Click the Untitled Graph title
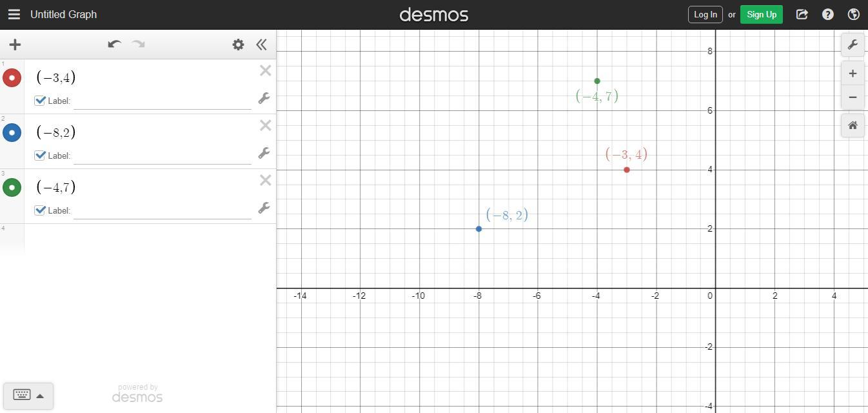 click(x=63, y=14)
